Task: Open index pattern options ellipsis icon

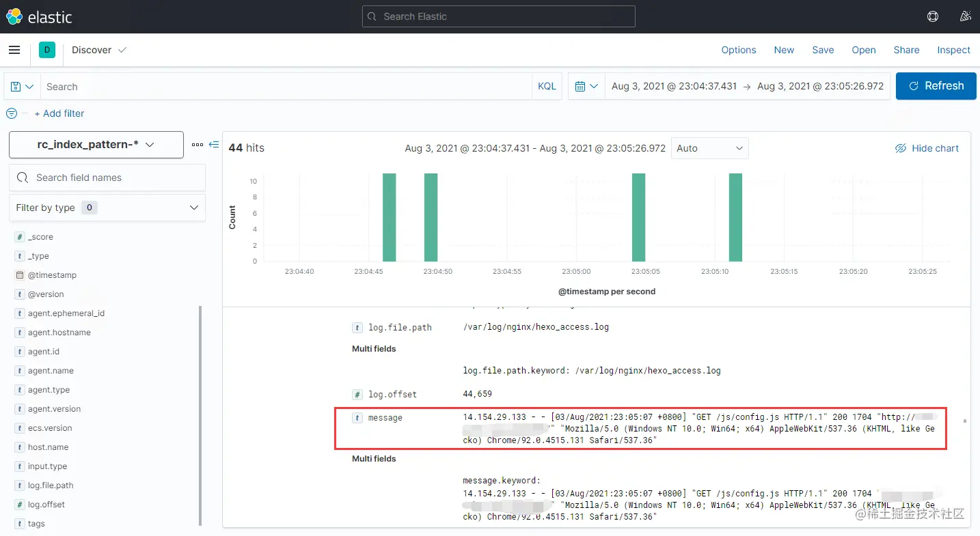Action: pyautogui.click(x=197, y=145)
